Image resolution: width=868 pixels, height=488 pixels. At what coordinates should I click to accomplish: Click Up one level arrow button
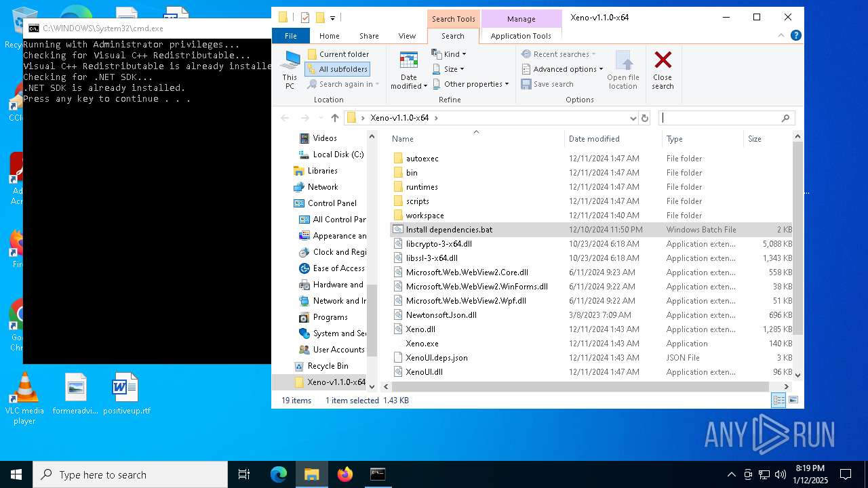coord(334,118)
